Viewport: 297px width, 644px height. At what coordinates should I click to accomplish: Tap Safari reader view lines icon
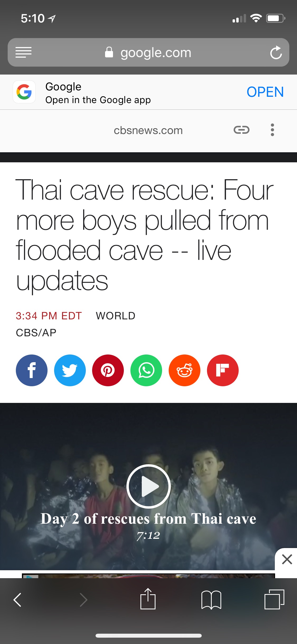click(23, 52)
